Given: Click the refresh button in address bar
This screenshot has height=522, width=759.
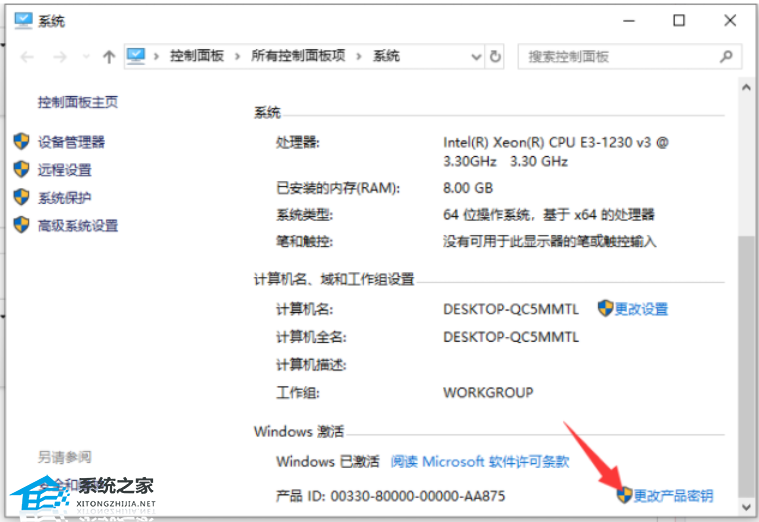Looking at the screenshot, I should coord(495,57).
